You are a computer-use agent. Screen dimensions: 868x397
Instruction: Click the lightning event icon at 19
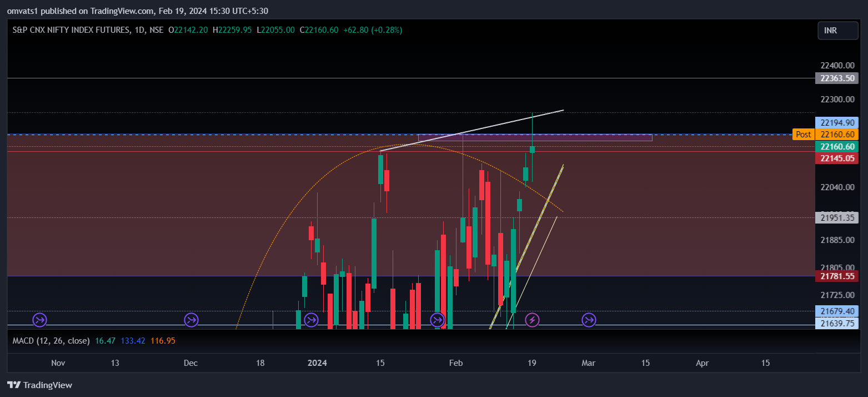click(x=532, y=320)
